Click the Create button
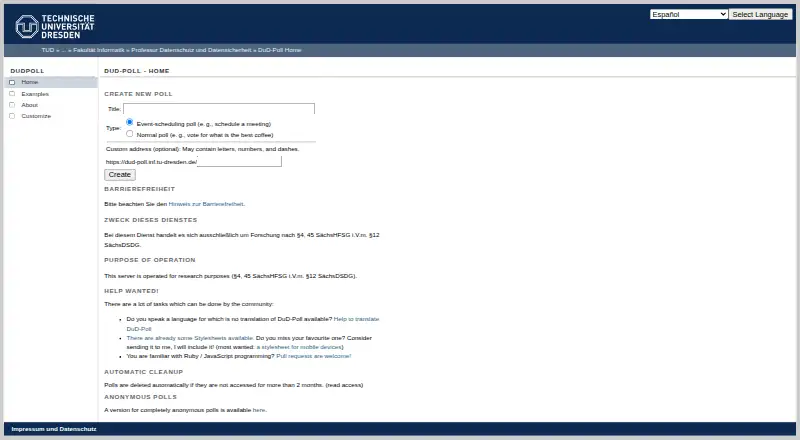This screenshot has height=440, width=800. tap(120, 175)
